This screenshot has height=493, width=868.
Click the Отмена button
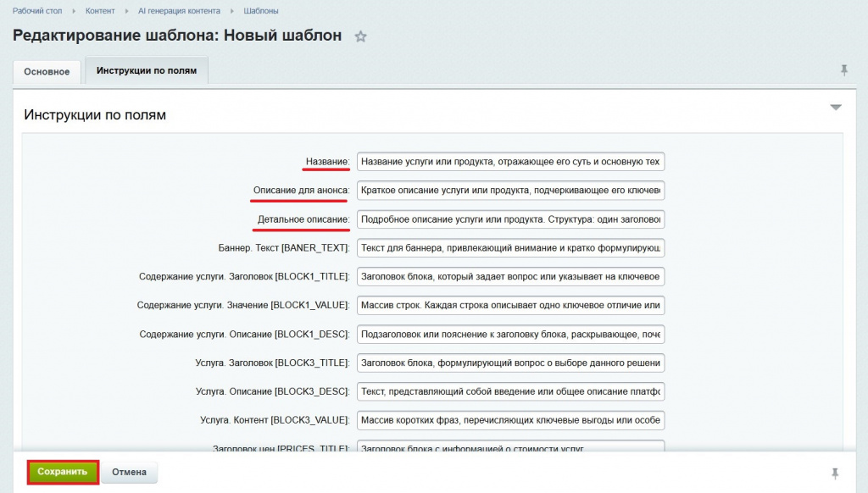pos(130,472)
